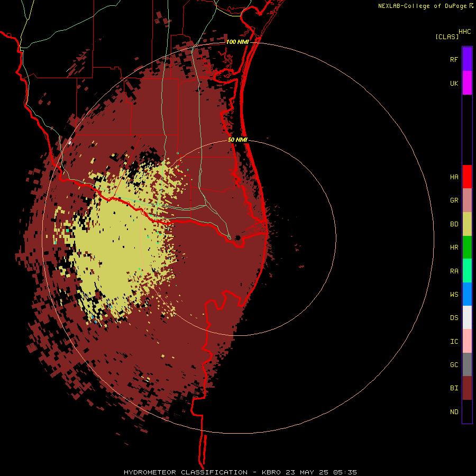Click the BI legend label
The height and width of the screenshot is (476, 476).
tap(454, 388)
